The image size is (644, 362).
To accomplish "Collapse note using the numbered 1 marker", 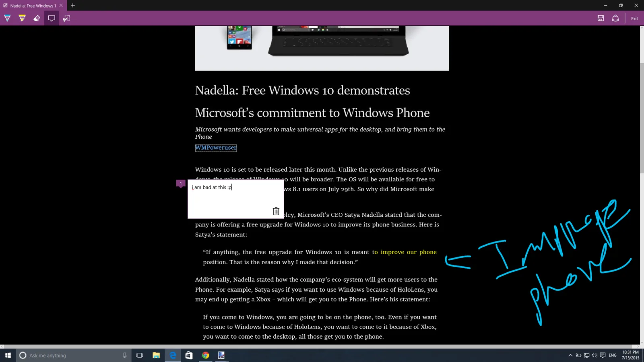I will (x=181, y=183).
